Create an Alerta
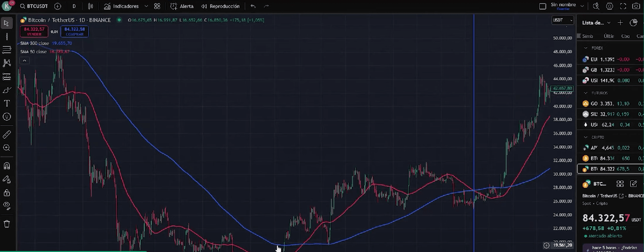 click(182, 6)
